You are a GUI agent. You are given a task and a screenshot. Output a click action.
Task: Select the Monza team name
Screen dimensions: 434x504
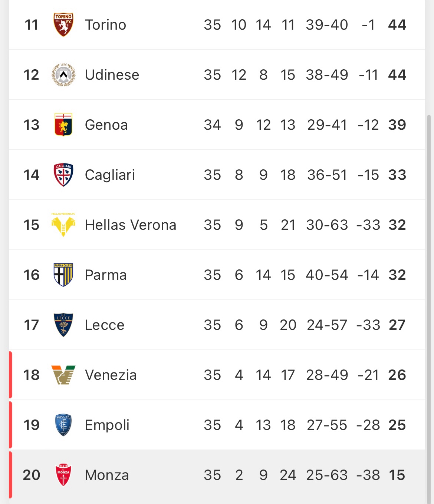107,475
